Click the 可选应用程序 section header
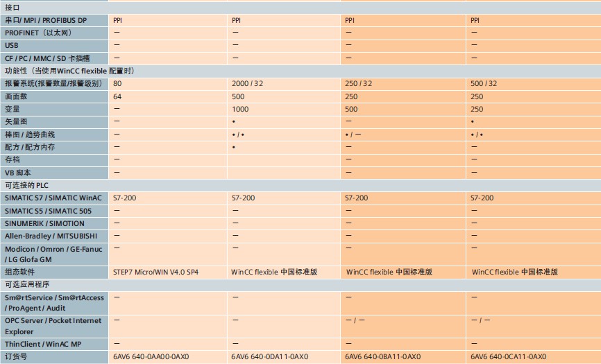The height and width of the screenshot is (364, 601). 27,285
